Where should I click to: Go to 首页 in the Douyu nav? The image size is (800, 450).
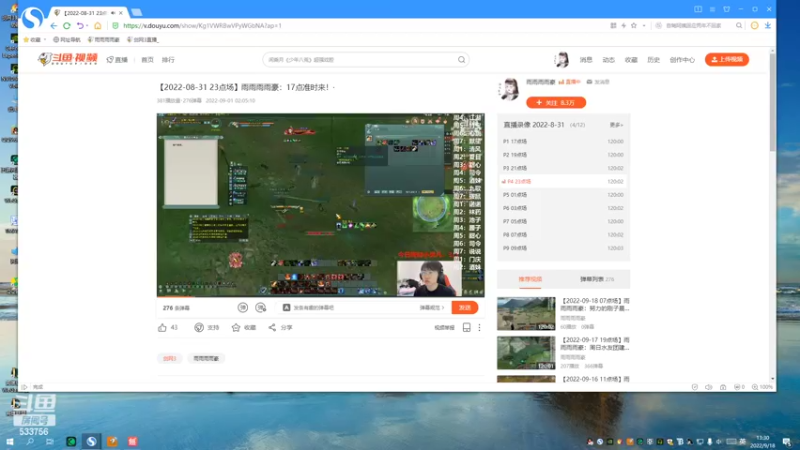[x=147, y=60]
